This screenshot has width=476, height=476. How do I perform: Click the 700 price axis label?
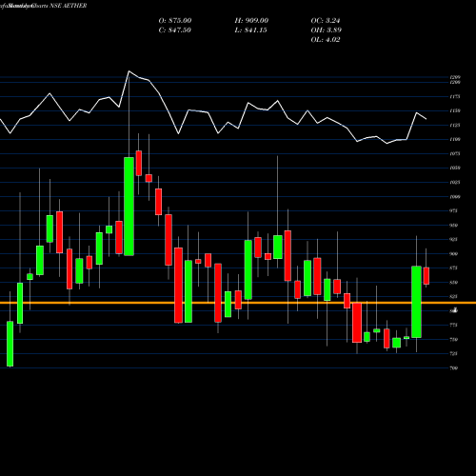(454, 368)
